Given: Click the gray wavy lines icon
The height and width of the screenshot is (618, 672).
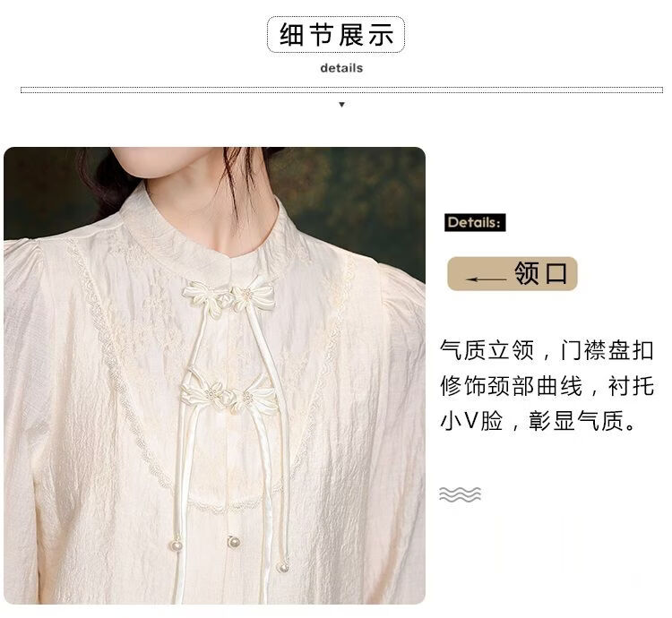Looking at the screenshot, I should pyautogui.click(x=460, y=494).
